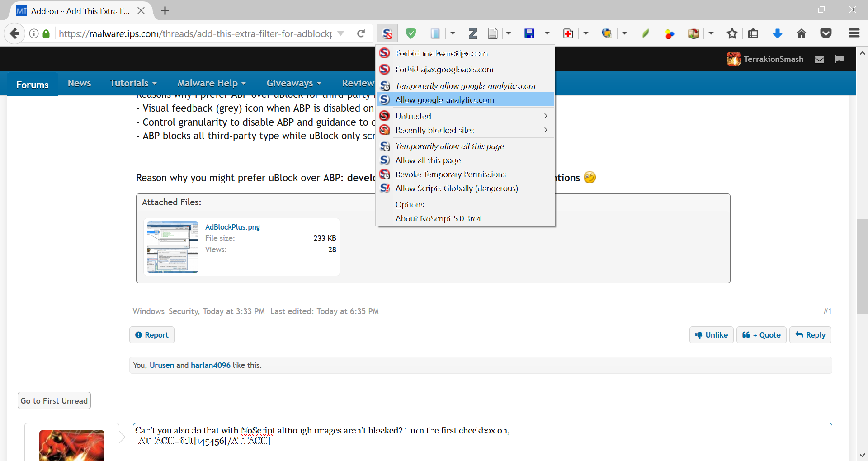Click inside the reply text editor
Image resolution: width=868 pixels, height=461 pixels.
click(x=482, y=442)
